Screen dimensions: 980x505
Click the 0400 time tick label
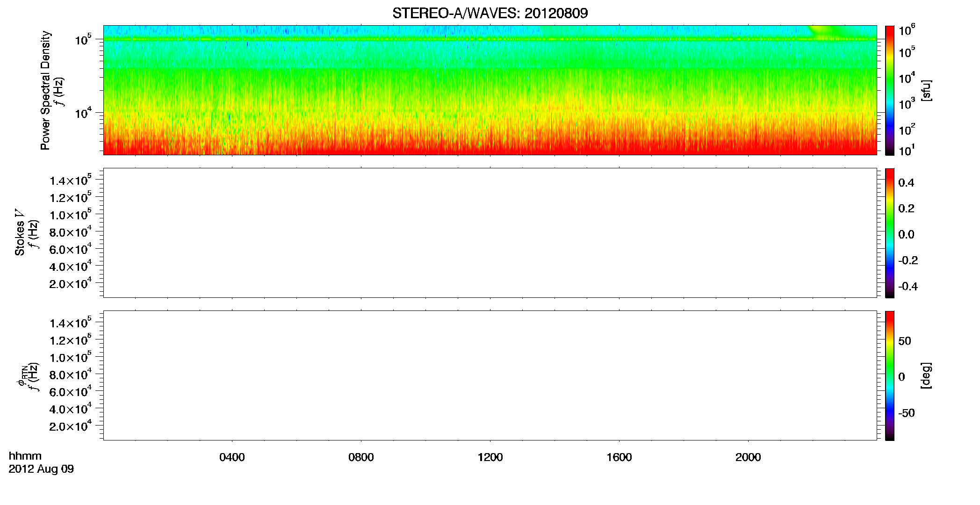(232, 457)
